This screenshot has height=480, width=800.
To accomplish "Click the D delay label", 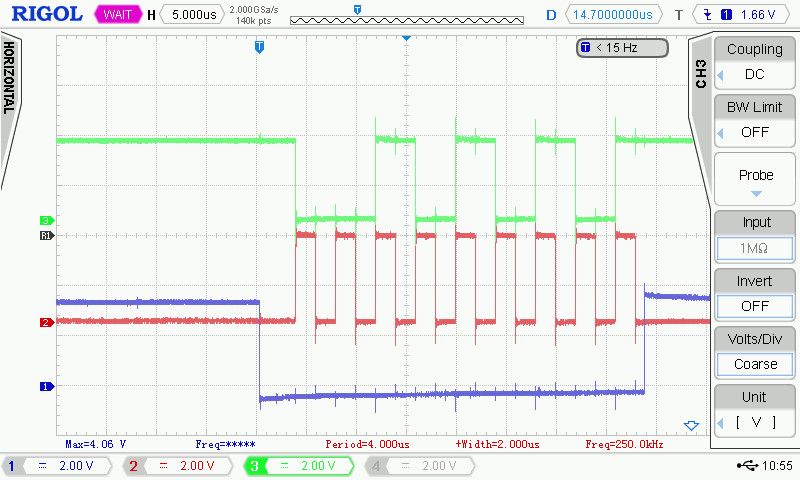I will [551, 15].
